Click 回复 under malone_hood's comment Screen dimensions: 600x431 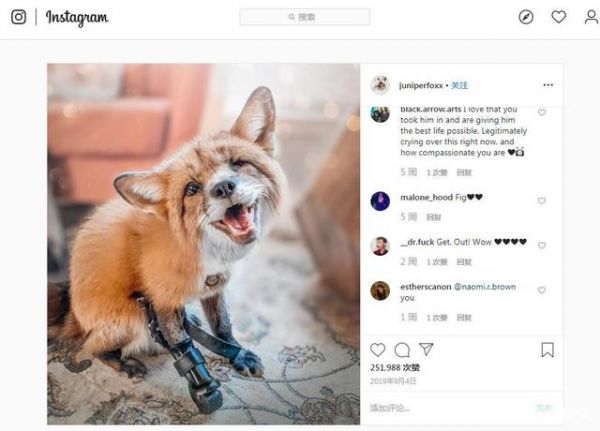[434, 217]
